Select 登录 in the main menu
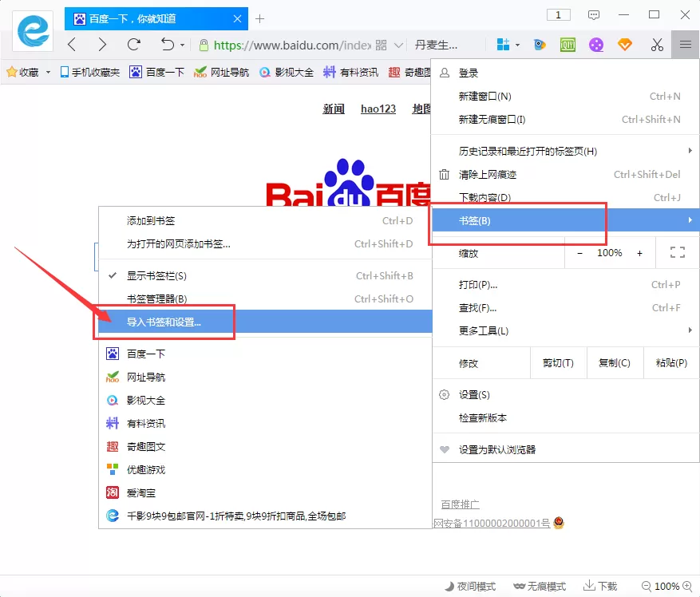The height and width of the screenshot is (597, 700). pos(565,73)
